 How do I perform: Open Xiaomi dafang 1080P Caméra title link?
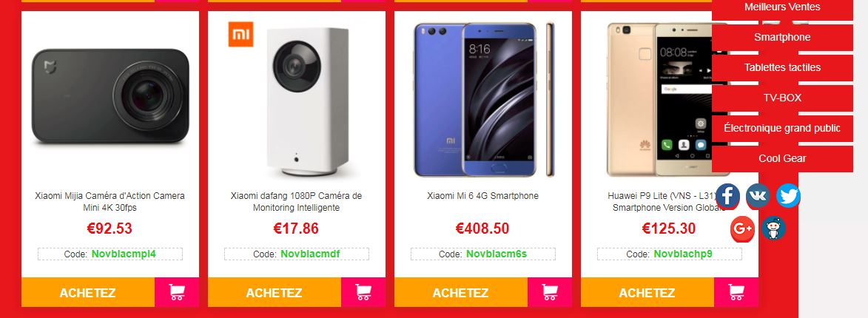[x=296, y=202]
